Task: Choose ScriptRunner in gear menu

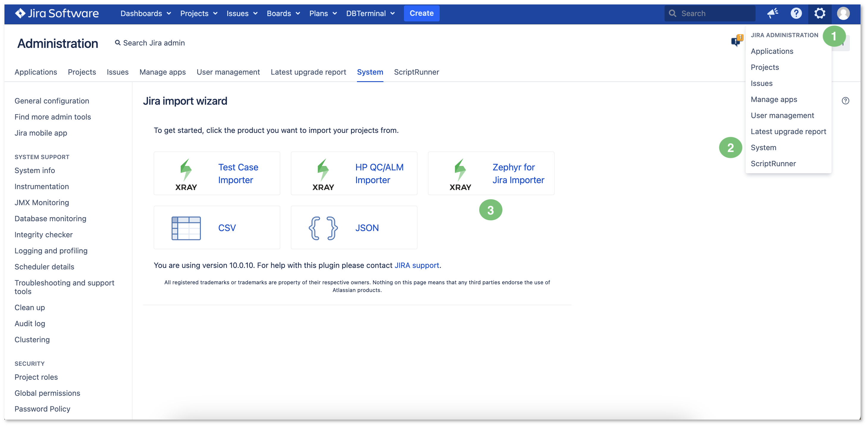Action: pos(773,164)
